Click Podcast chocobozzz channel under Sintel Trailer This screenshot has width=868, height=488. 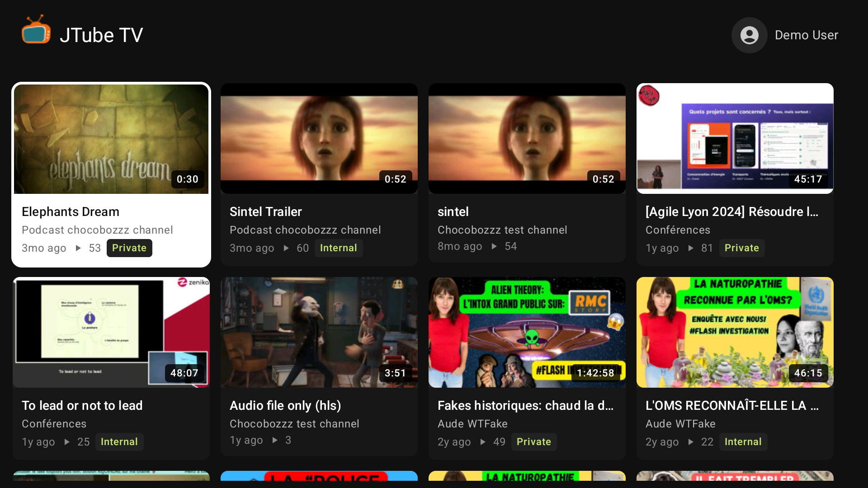(x=305, y=230)
